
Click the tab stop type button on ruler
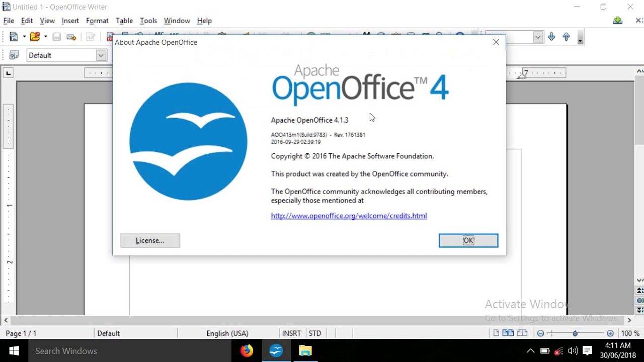[8, 73]
